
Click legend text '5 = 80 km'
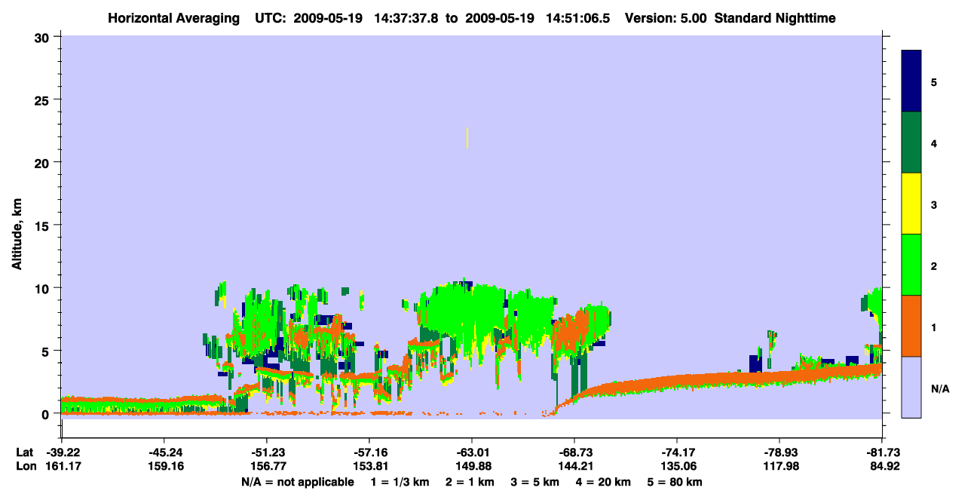coord(674,482)
